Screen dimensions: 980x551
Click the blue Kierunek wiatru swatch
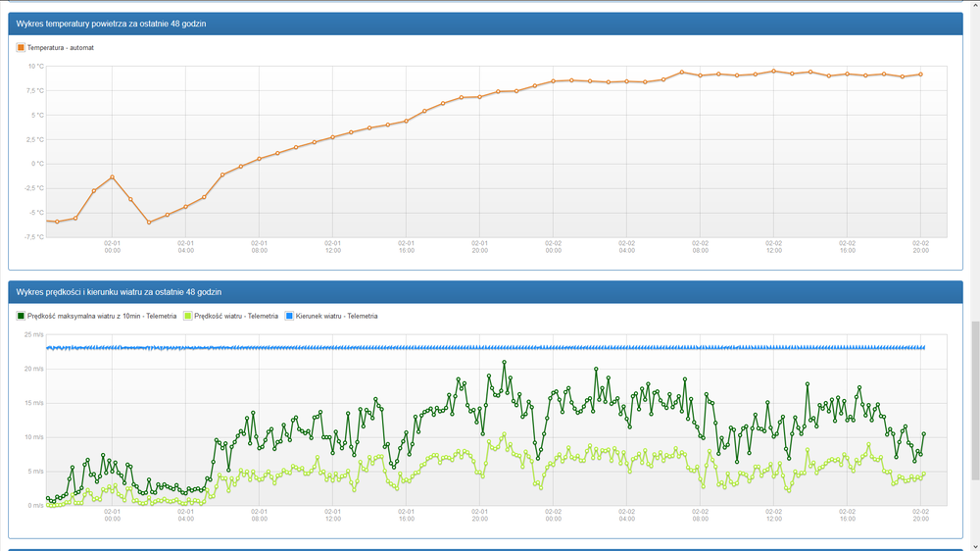(289, 316)
